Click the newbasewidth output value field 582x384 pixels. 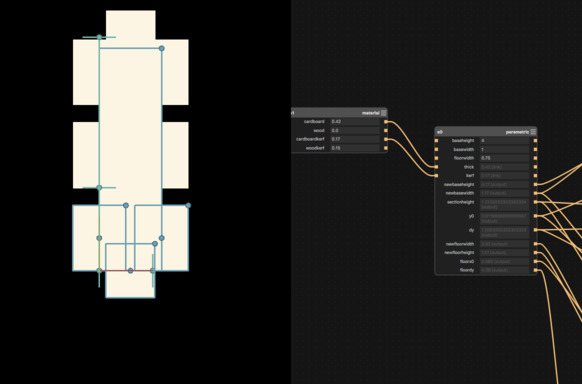504,193
